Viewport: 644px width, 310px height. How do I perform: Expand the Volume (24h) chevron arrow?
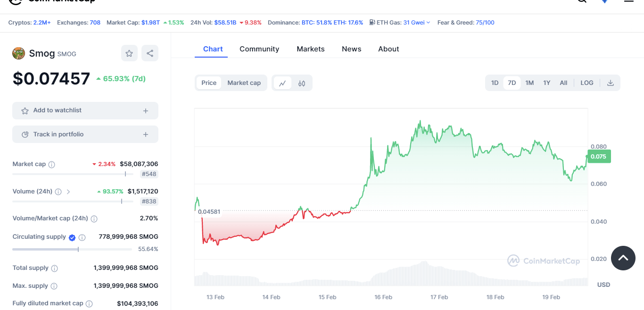coord(68,192)
